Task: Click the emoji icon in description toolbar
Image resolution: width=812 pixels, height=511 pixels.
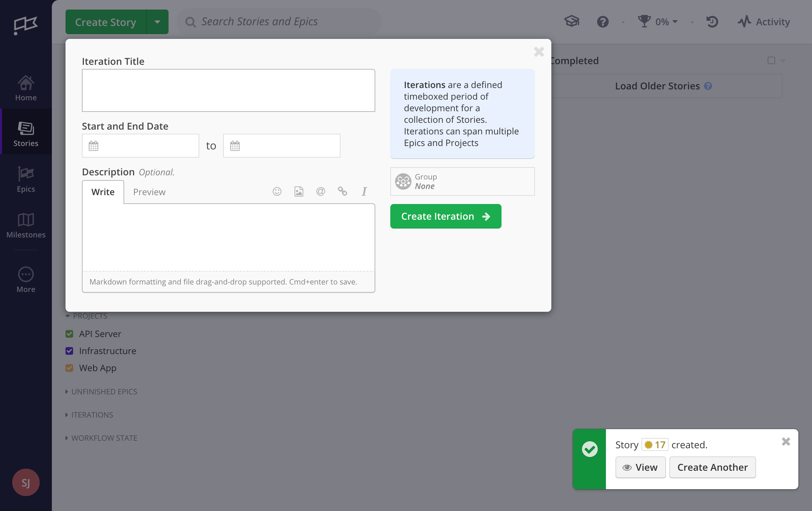Action: 277,191
